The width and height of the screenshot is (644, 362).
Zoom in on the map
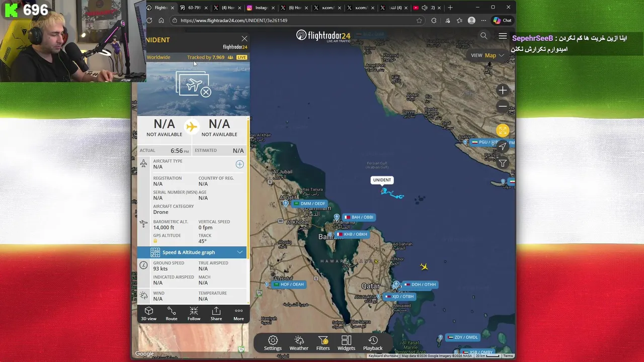pos(503,90)
